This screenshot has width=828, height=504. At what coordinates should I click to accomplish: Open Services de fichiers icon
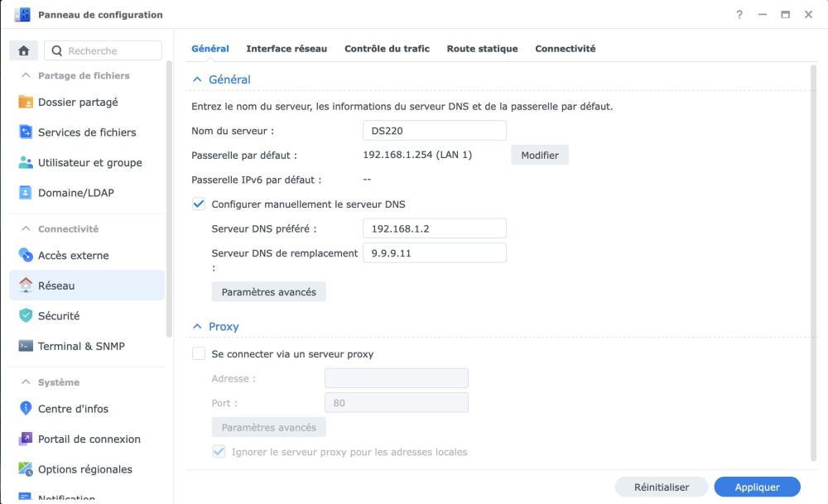26,132
